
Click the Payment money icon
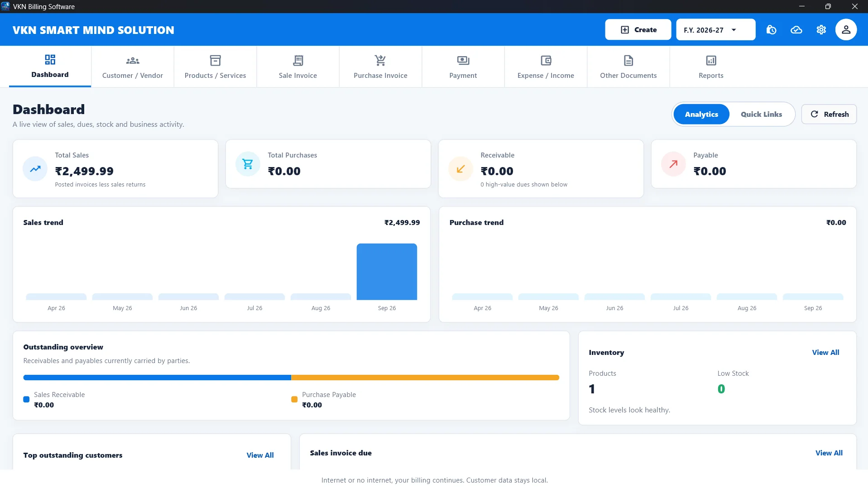click(463, 60)
